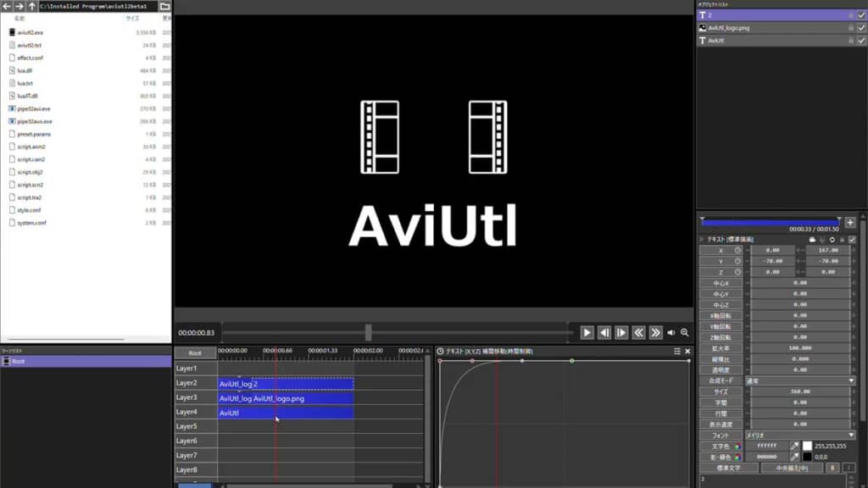
Task: Toggle visibility checkbox for AviUtl_logo.png object
Action: point(861,28)
